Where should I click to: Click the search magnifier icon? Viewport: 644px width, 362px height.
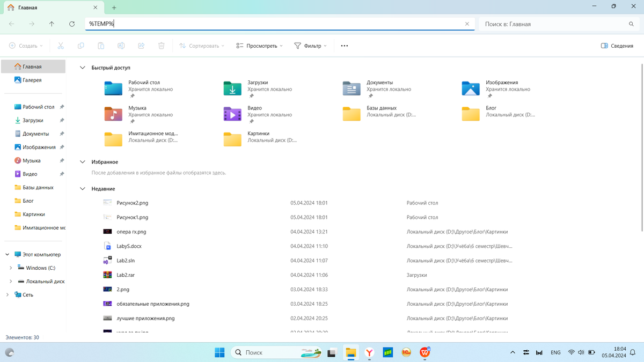tap(631, 24)
